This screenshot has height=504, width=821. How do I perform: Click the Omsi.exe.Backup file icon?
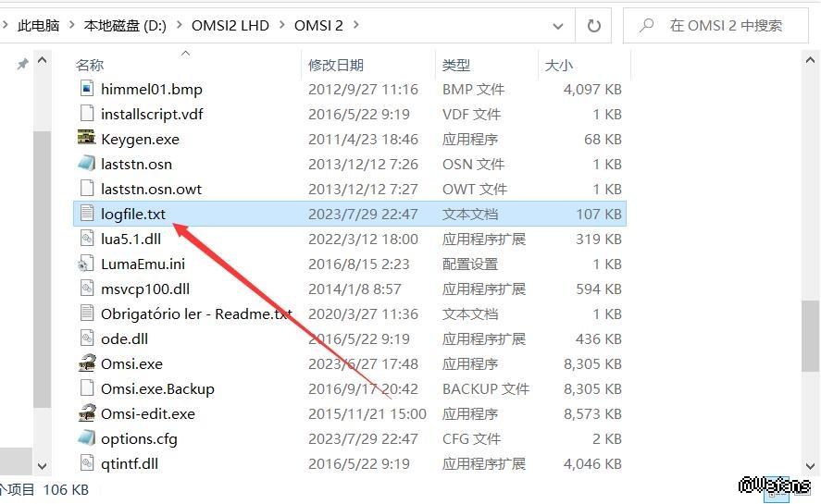click(86, 388)
